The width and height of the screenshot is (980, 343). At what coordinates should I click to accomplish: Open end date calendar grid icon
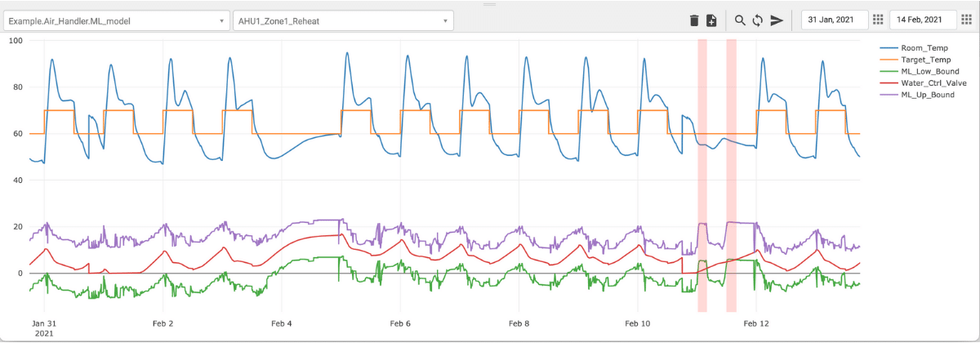click(x=965, y=20)
